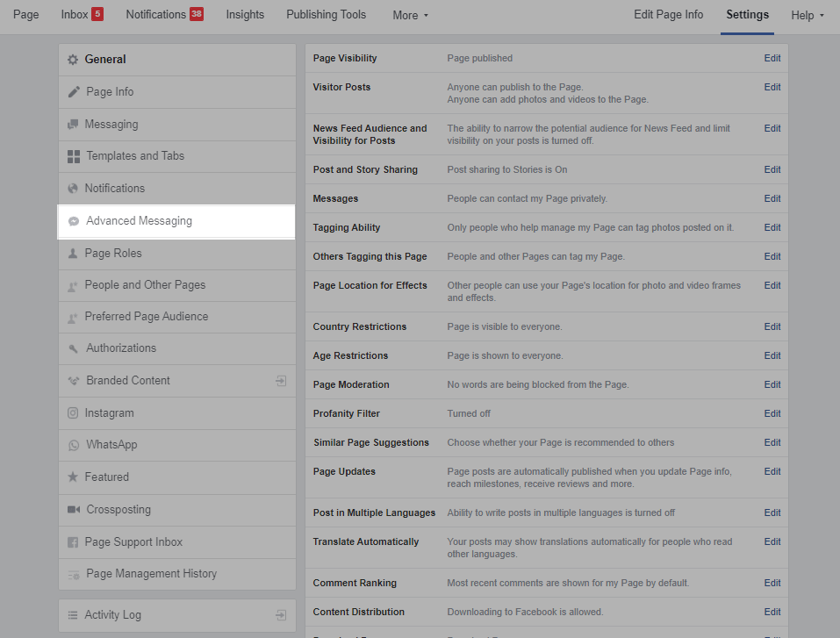Viewport: 840px width, 638px height.
Task: Click "Page is shown to everyone." text
Action: 506,355
